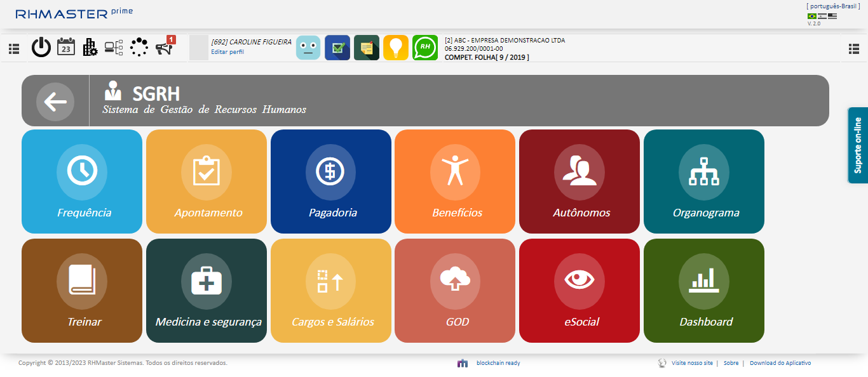Open the blue checkmark tasks icon
The image size is (868, 377).
click(x=337, y=48)
